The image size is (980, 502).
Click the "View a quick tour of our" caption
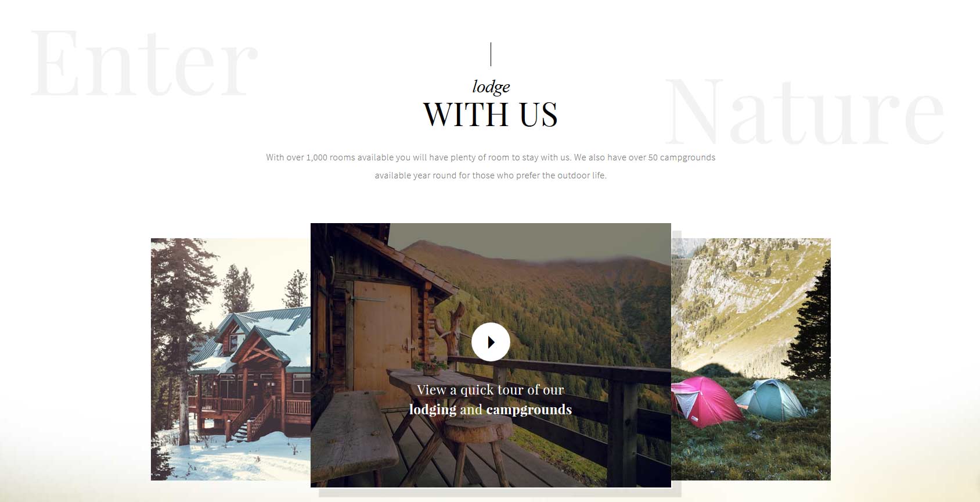pos(491,390)
